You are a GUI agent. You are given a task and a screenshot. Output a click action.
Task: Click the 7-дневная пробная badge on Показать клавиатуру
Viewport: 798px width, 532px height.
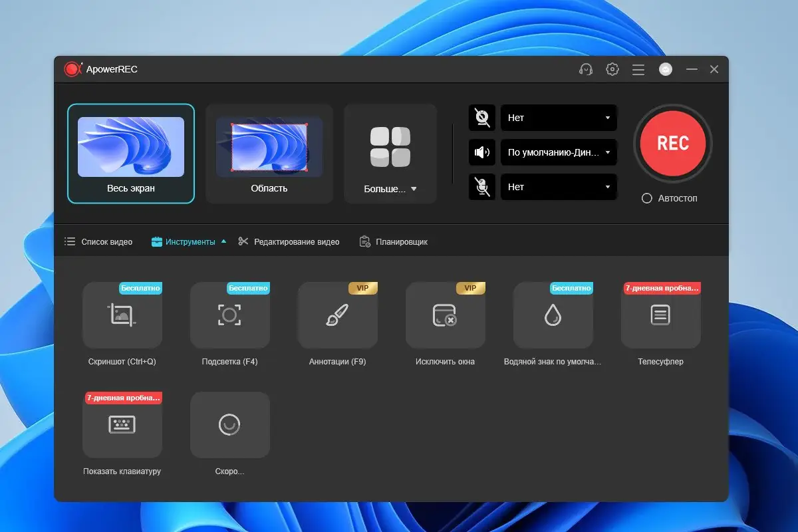(124, 398)
